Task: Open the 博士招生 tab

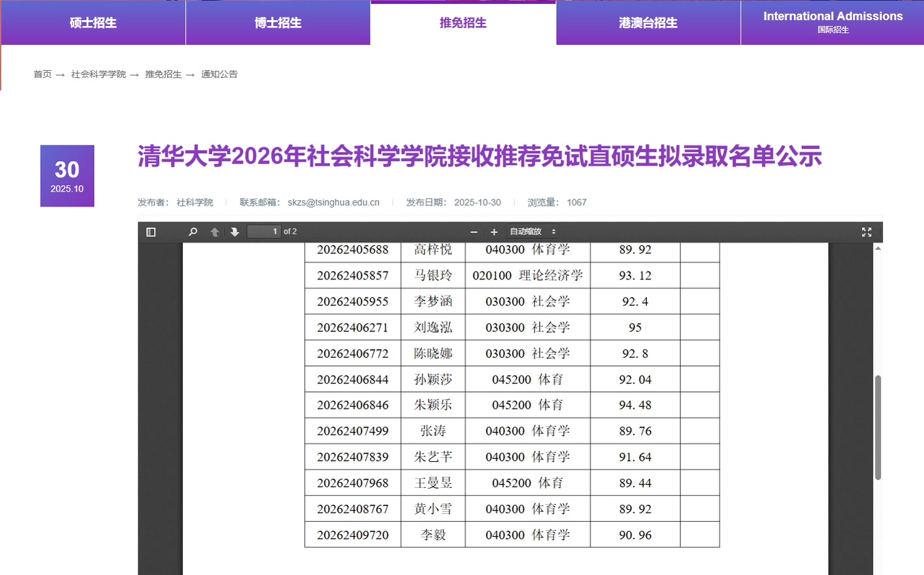Action: 278,23
